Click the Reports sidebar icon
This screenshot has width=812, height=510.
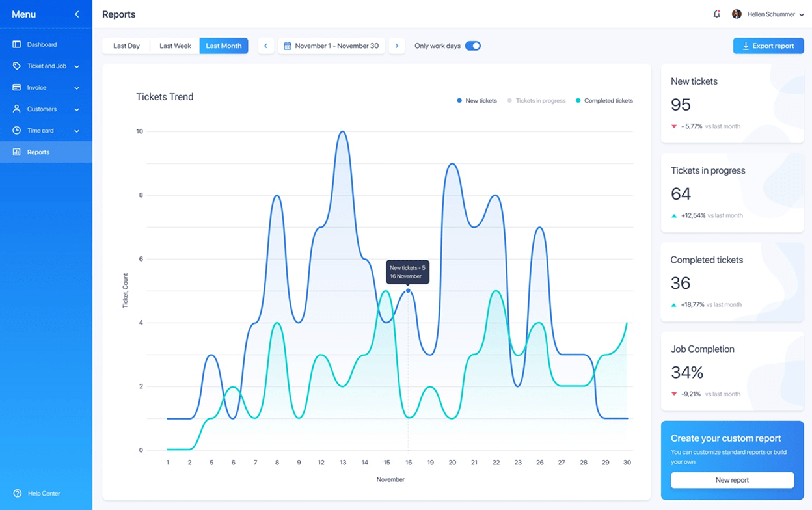tap(16, 152)
